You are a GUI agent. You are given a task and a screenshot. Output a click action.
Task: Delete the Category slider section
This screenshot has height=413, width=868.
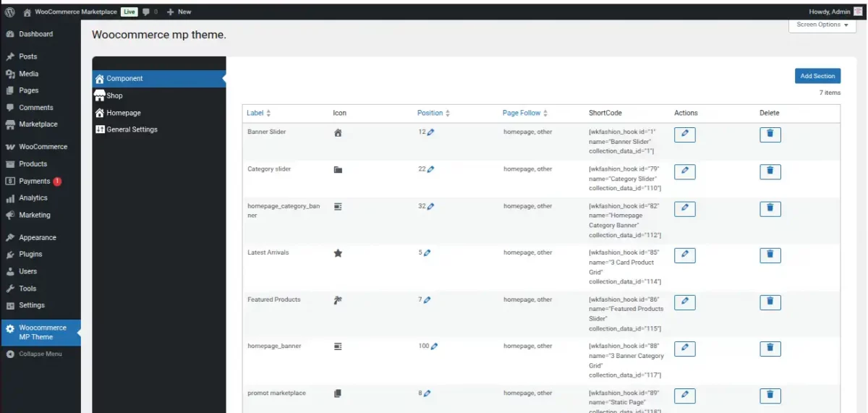pos(770,171)
